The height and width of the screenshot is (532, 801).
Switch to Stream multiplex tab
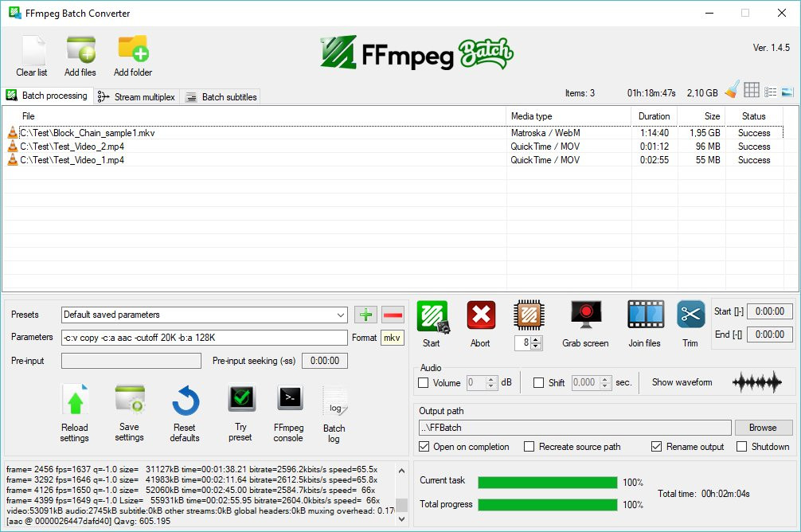[136, 97]
